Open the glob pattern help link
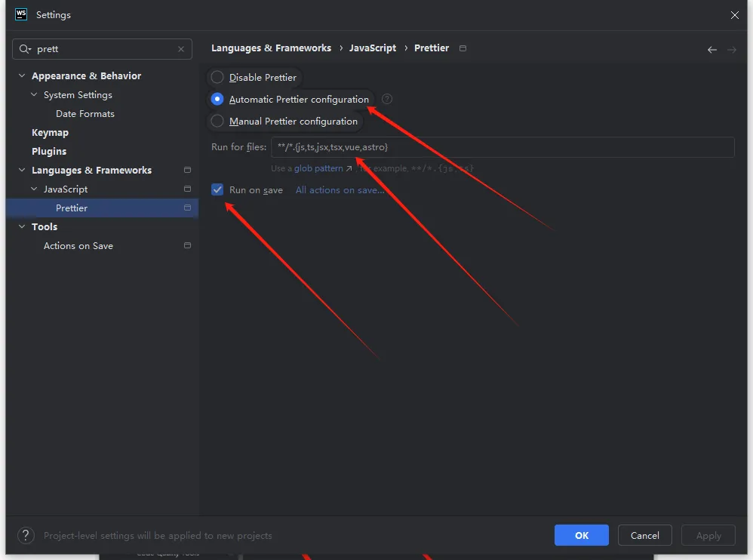This screenshot has height=560, width=753. coord(318,168)
